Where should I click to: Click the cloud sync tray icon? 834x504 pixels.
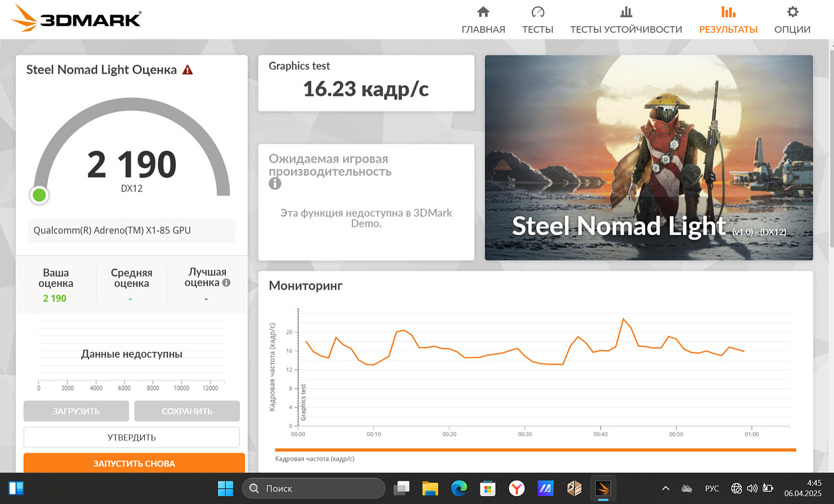[687, 488]
